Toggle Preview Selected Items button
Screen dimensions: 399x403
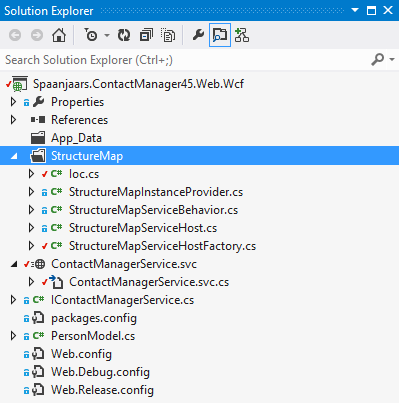[x=220, y=35]
